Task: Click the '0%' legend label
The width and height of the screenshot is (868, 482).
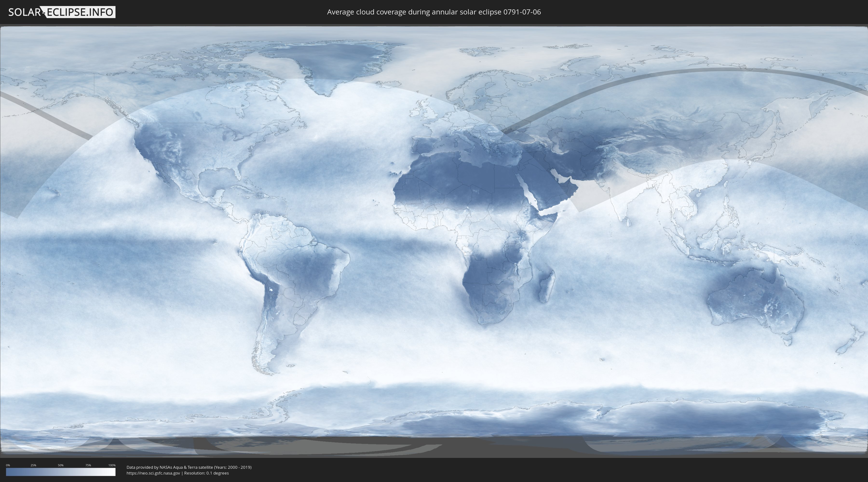Action: coord(8,465)
